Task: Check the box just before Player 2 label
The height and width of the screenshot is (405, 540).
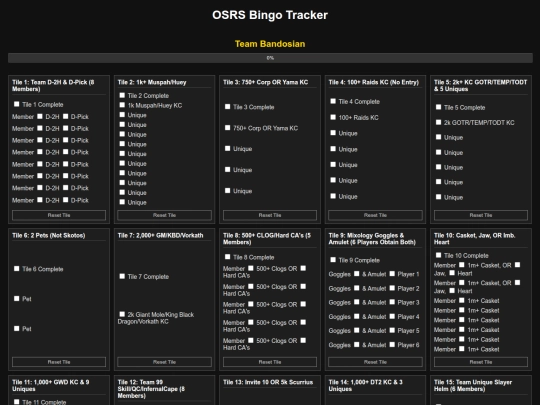Action: [392, 288]
